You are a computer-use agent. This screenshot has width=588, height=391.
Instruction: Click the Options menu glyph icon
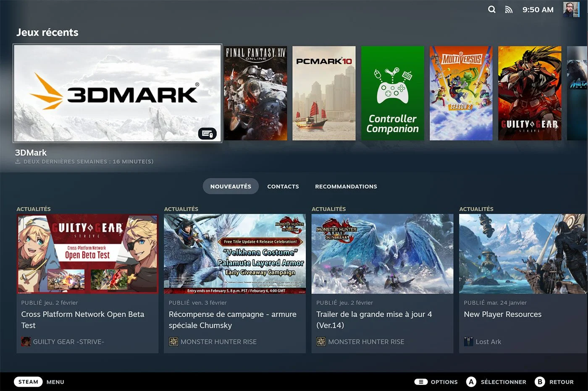[421, 382]
